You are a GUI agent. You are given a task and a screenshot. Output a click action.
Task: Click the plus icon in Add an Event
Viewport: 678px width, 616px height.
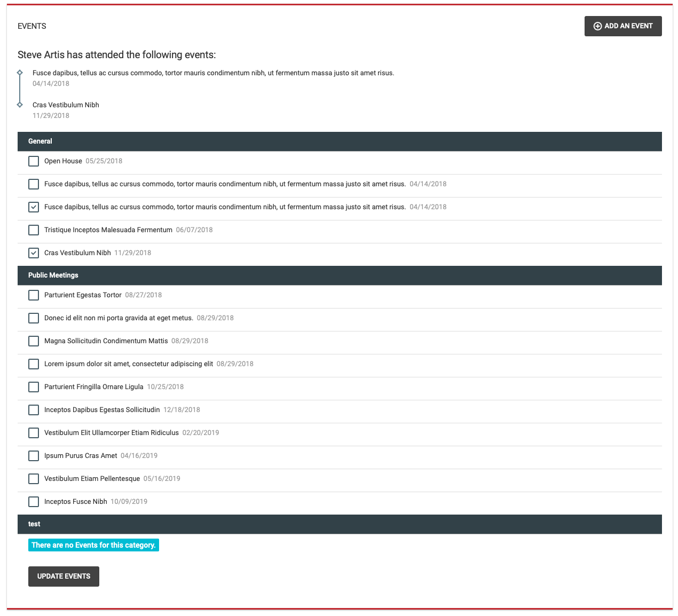tap(597, 26)
